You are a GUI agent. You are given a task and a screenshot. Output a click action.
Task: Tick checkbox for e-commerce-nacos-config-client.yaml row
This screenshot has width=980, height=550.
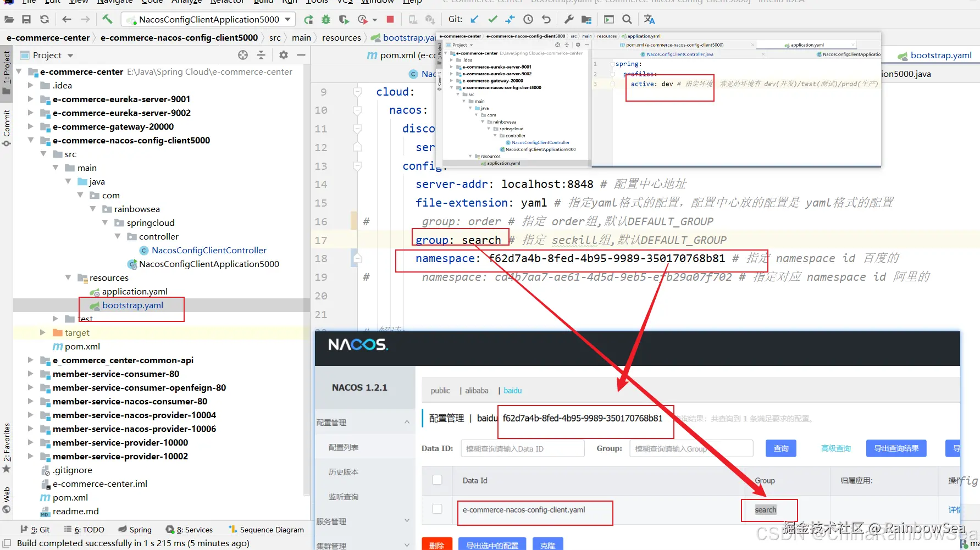point(437,509)
